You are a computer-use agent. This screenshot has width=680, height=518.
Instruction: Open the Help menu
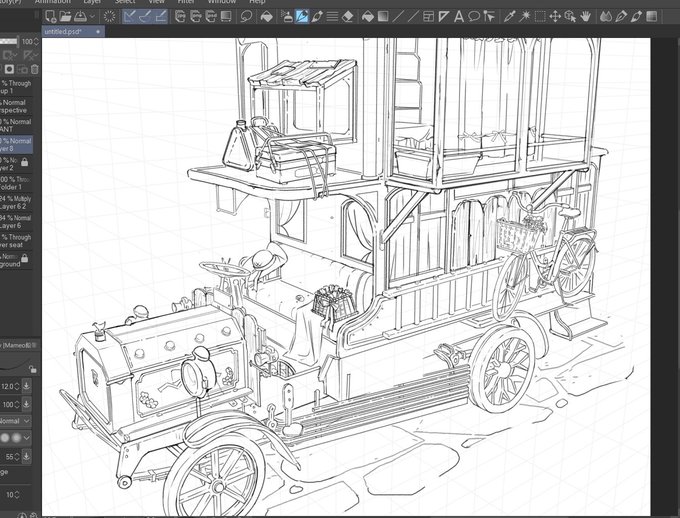(x=256, y=2)
